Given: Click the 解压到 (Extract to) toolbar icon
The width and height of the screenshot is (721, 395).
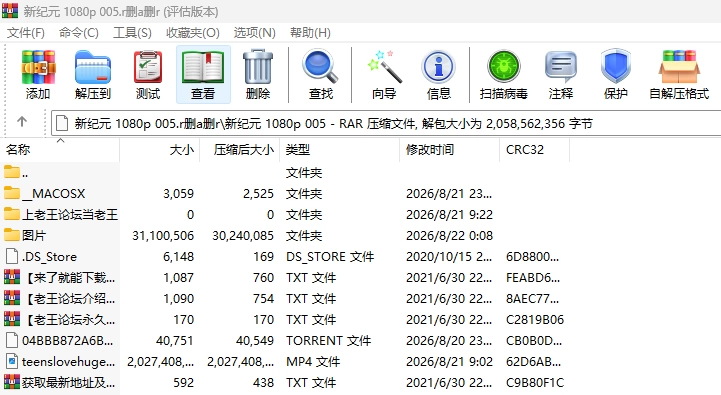Looking at the screenshot, I should point(93,67).
